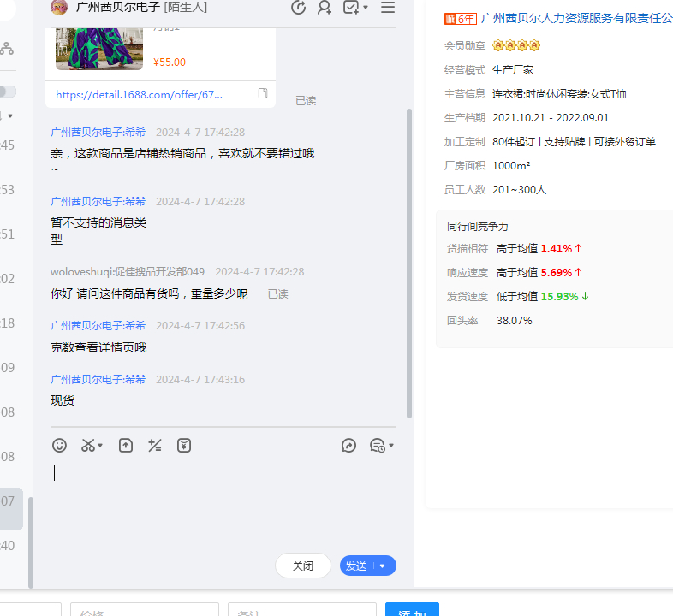Expand the send options dropdown arrow
The height and width of the screenshot is (616, 673).
tap(383, 566)
